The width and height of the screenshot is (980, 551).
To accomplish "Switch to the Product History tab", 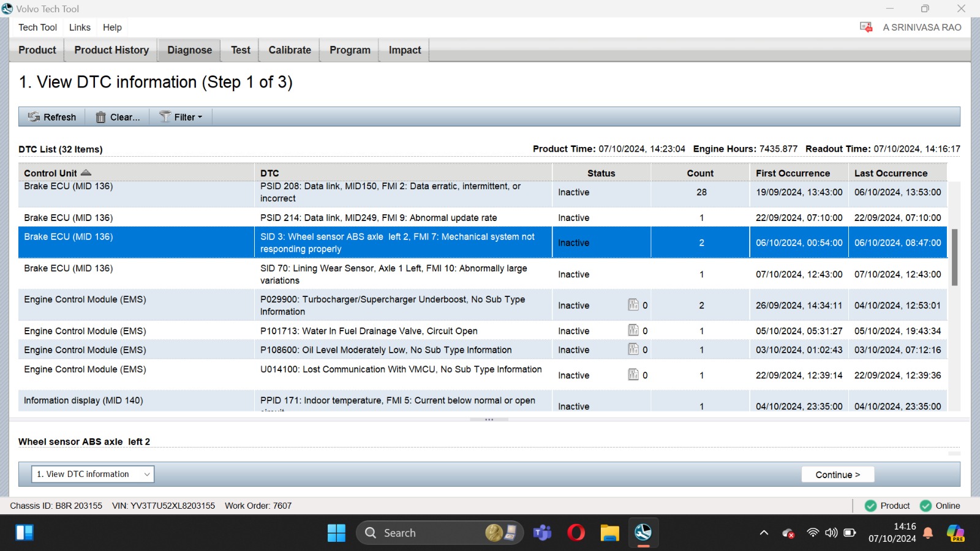I will coord(111,50).
